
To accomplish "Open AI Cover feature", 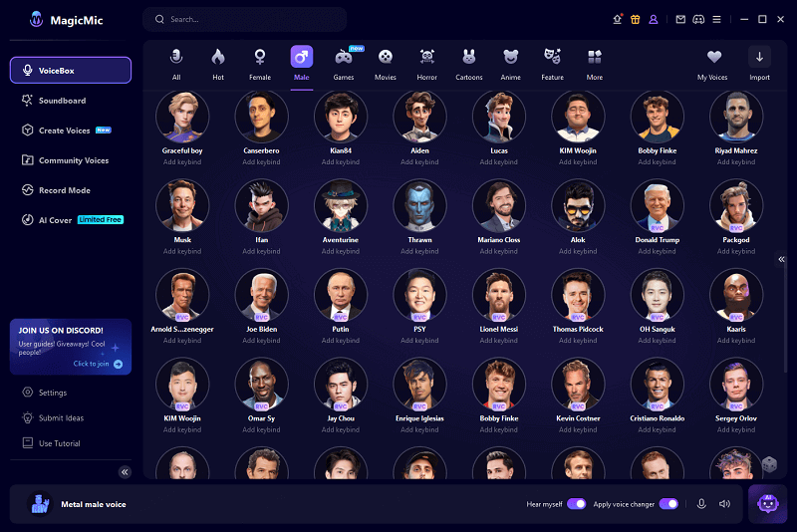I will coord(70,220).
